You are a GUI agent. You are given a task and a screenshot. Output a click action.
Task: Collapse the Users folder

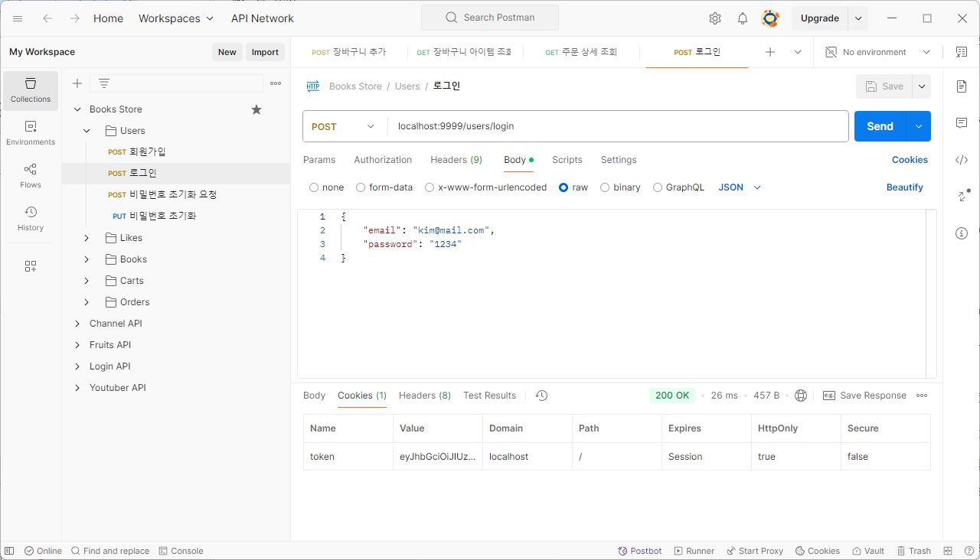point(87,131)
